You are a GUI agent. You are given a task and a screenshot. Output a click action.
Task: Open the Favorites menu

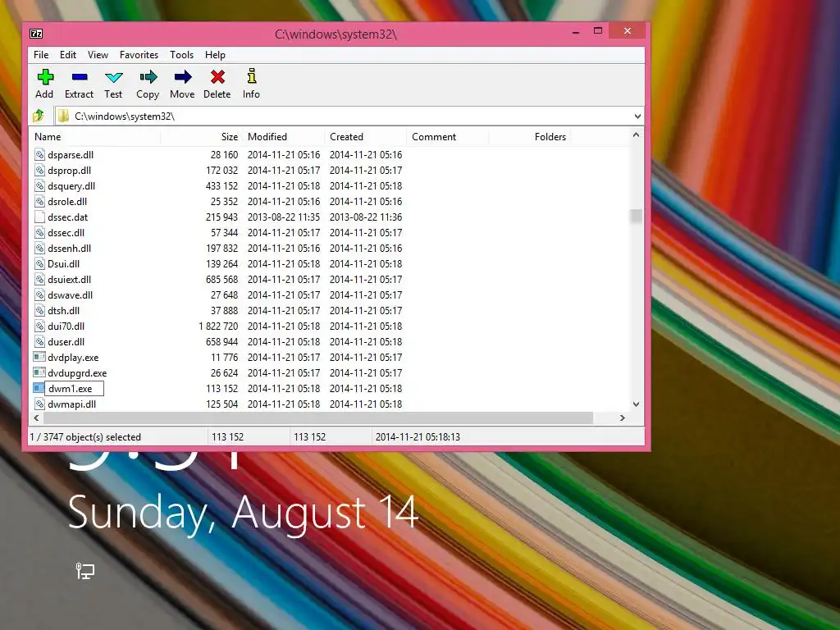pyautogui.click(x=139, y=55)
